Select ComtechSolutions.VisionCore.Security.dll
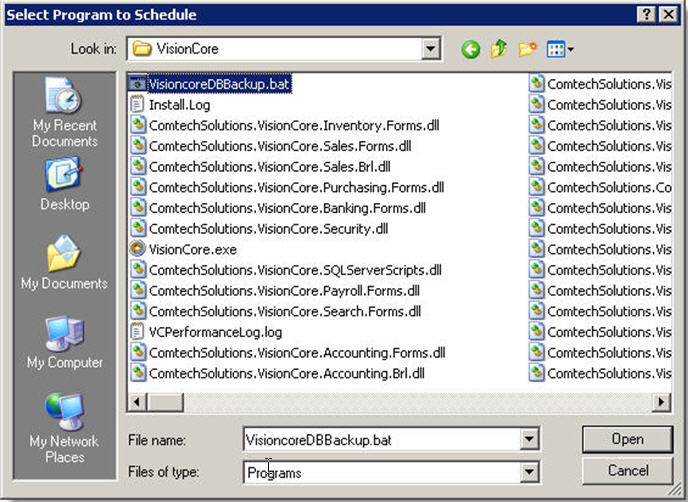The height and width of the screenshot is (502, 688). 259,229
